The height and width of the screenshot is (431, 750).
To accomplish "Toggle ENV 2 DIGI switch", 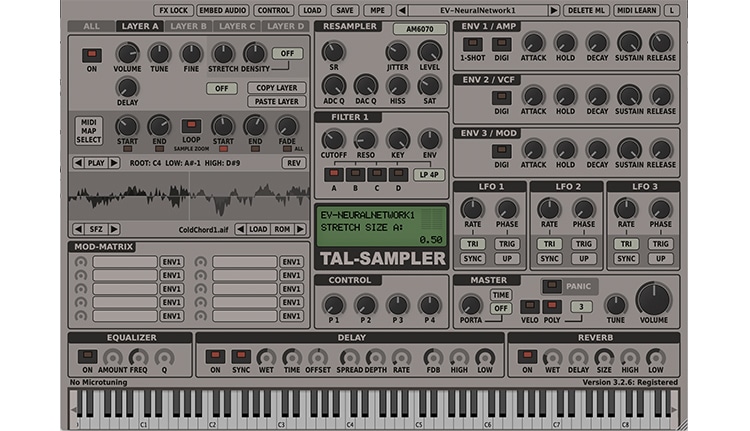I will [501, 98].
